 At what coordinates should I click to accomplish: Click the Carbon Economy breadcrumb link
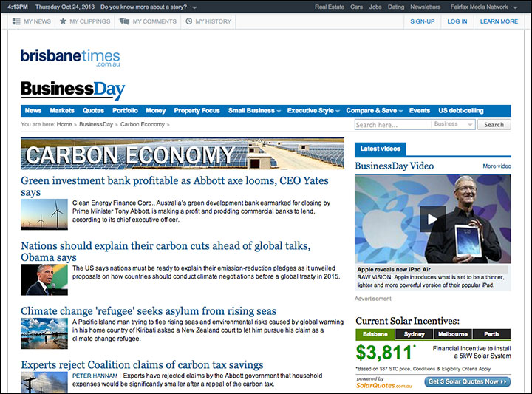pyautogui.click(x=142, y=124)
